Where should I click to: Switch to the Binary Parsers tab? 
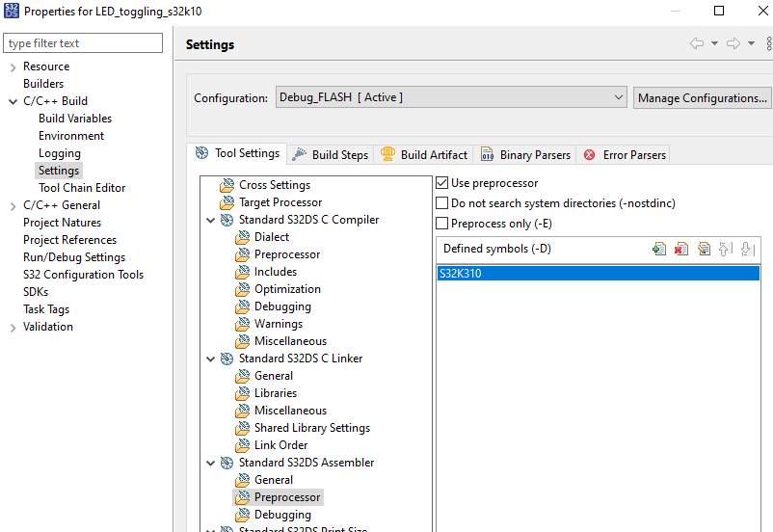pos(525,155)
